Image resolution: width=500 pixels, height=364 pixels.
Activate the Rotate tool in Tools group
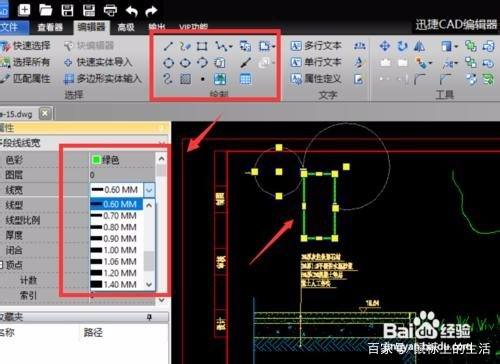[402, 46]
